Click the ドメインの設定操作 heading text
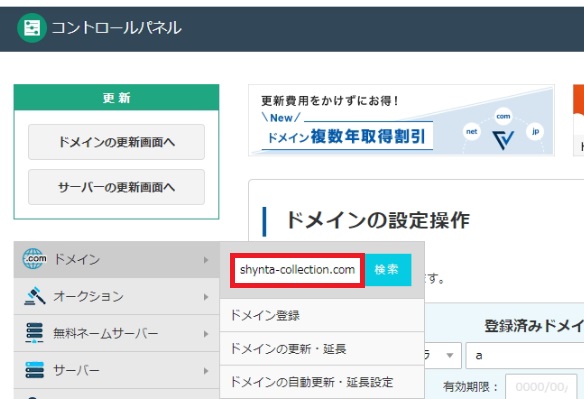 click(x=377, y=220)
